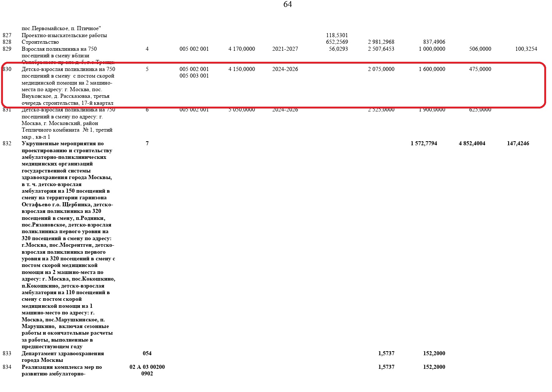
Task: Click the budget code 02 А 03 00200
Action: click(x=147, y=367)
